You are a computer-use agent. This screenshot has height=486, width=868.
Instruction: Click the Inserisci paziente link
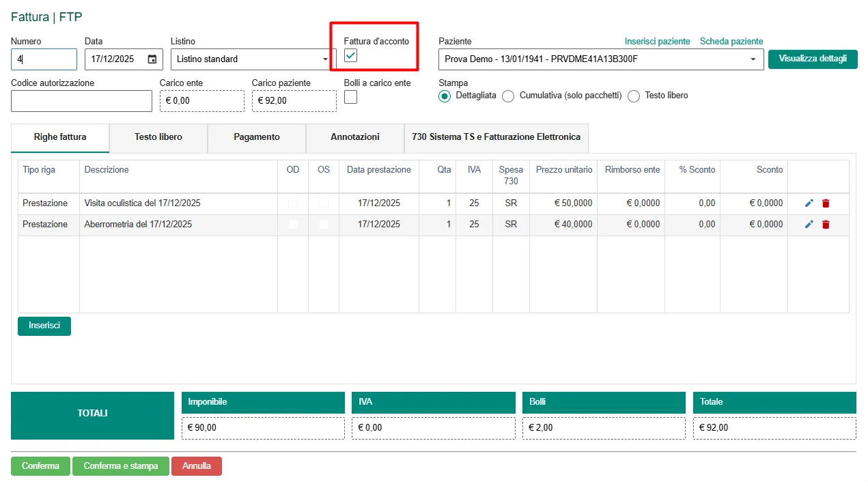click(657, 42)
